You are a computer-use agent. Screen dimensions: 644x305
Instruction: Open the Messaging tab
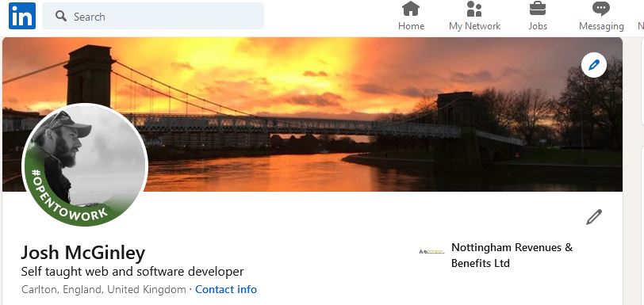(601, 16)
